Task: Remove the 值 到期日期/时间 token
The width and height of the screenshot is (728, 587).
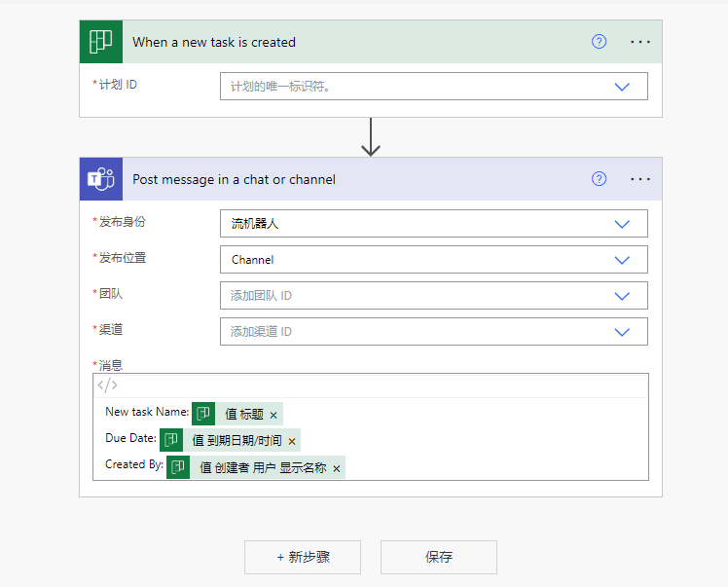Action: pyautogui.click(x=291, y=441)
